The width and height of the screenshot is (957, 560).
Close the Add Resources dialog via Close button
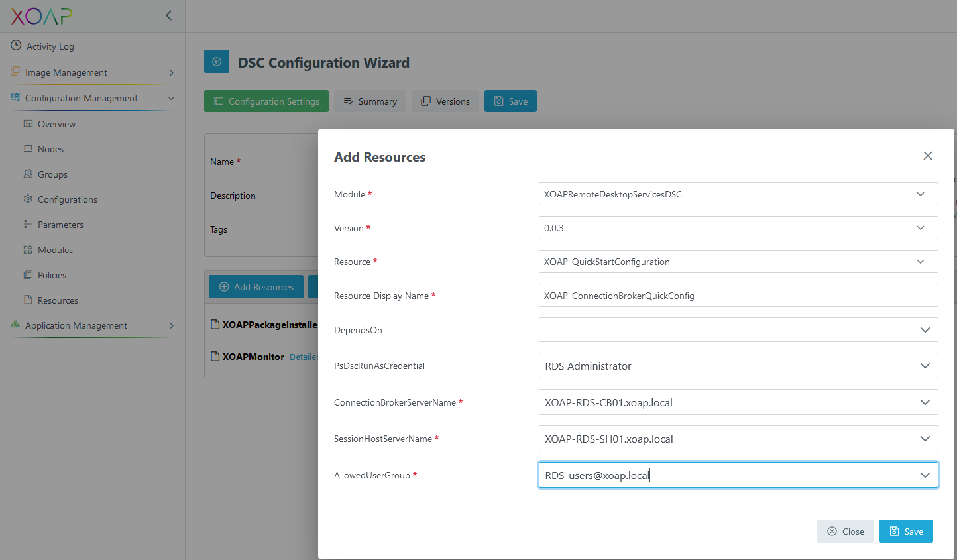[846, 531]
